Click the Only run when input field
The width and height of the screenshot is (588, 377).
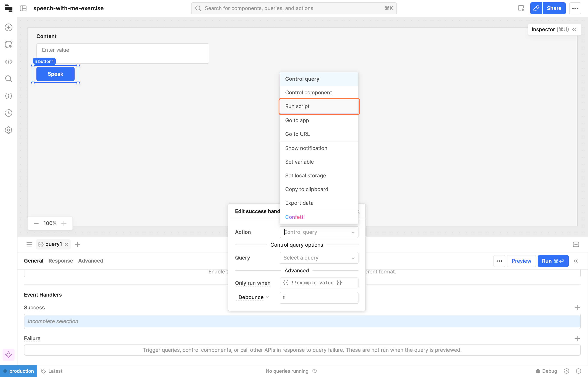(319, 283)
